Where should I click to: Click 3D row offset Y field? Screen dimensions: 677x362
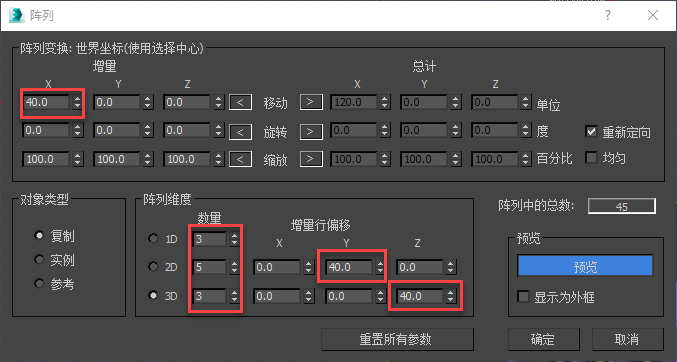349,296
